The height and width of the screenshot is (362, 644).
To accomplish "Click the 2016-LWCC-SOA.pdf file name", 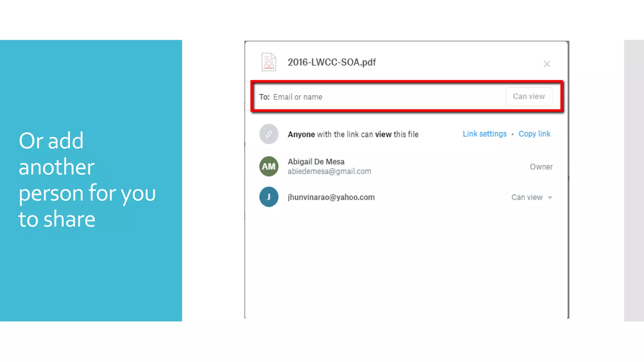I will 331,62.
